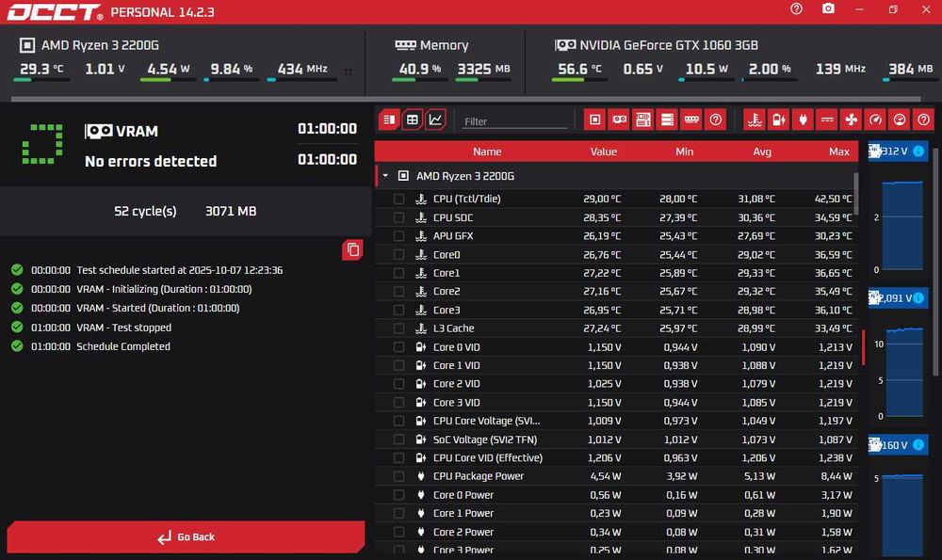The image size is (942, 560).
Task: Switch to the list-and-graph view mode
Action: pos(389,120)
